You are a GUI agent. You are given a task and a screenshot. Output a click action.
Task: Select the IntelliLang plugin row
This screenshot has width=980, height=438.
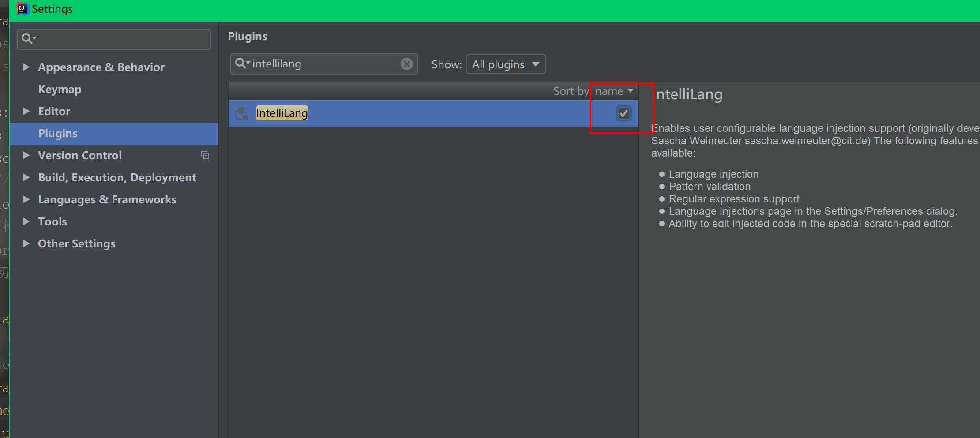click(x=433, y=113)
